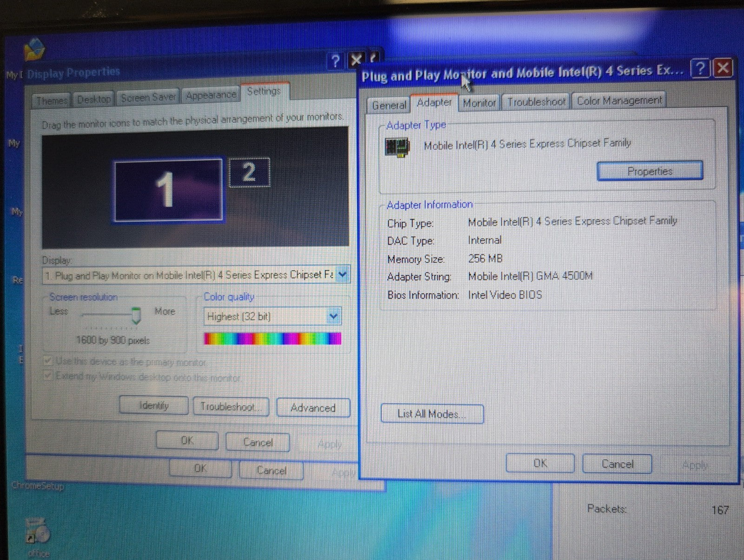Click the 'Internal' DAC type value

pyautogui.click(x=485, y=240)
